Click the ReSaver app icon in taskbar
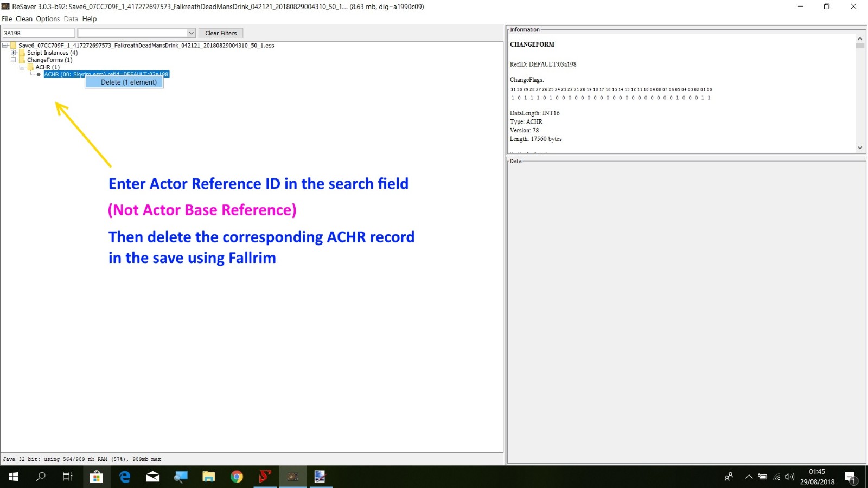868x488 pixels. pyautogui.click(x=293, y=477)
